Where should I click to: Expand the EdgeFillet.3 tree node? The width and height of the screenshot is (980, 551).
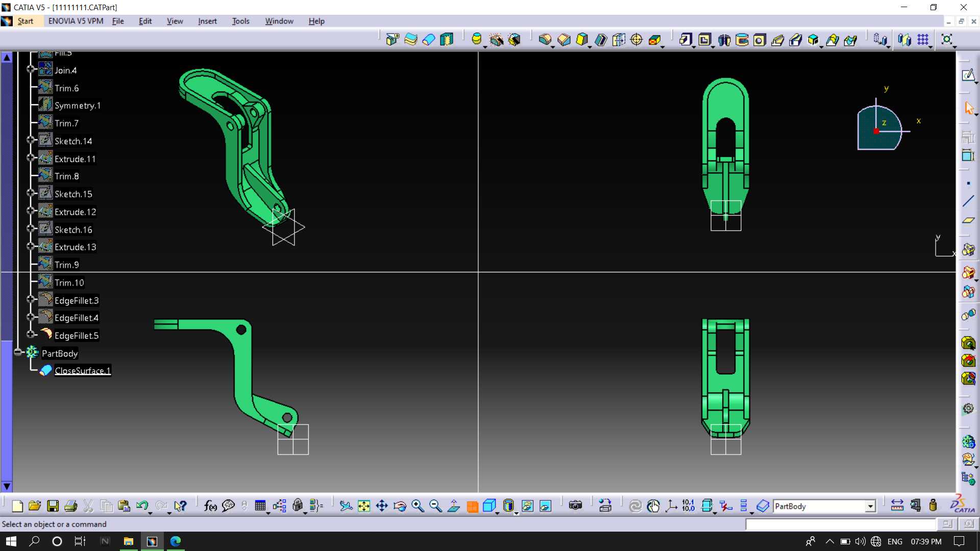click(x=31, y=299)
